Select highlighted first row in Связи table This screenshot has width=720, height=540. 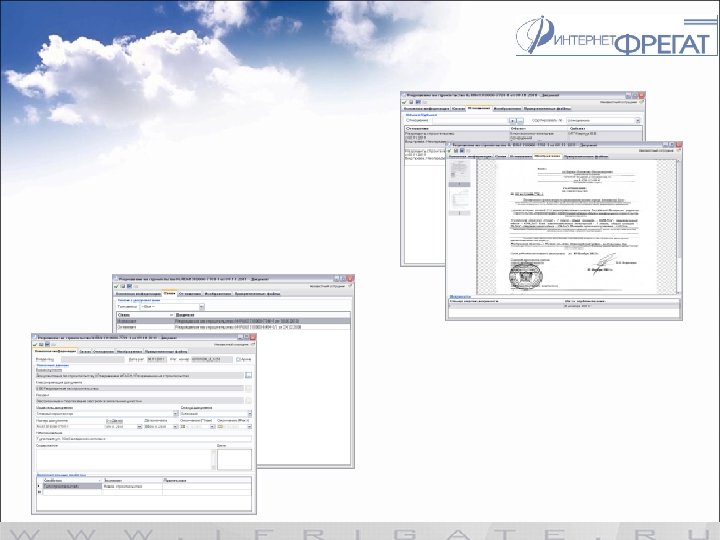coord(233,321)
